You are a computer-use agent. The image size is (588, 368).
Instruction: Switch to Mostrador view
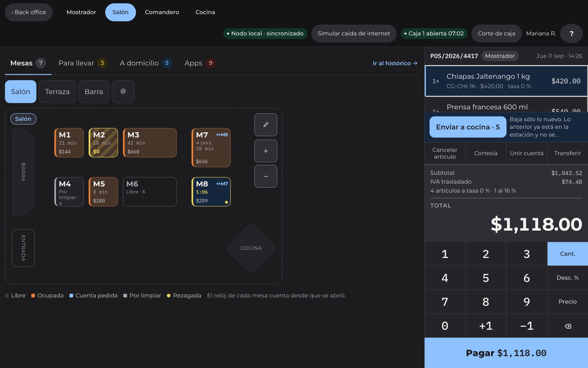pos(81,12)
